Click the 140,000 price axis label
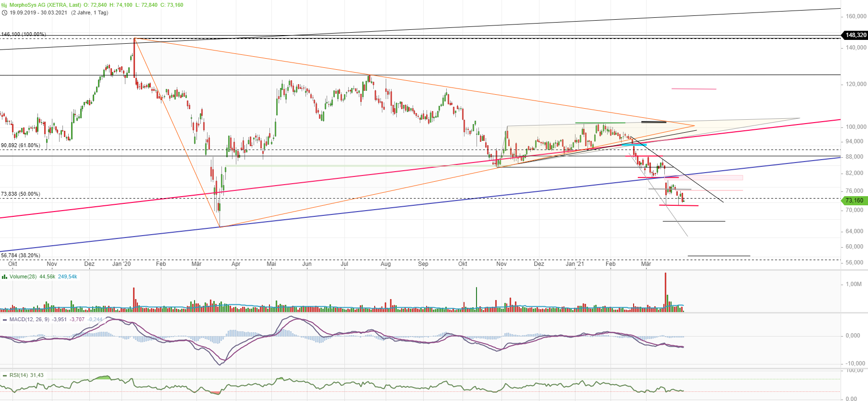This screenshot has width=868, height=401. click(x=856, y=48)
